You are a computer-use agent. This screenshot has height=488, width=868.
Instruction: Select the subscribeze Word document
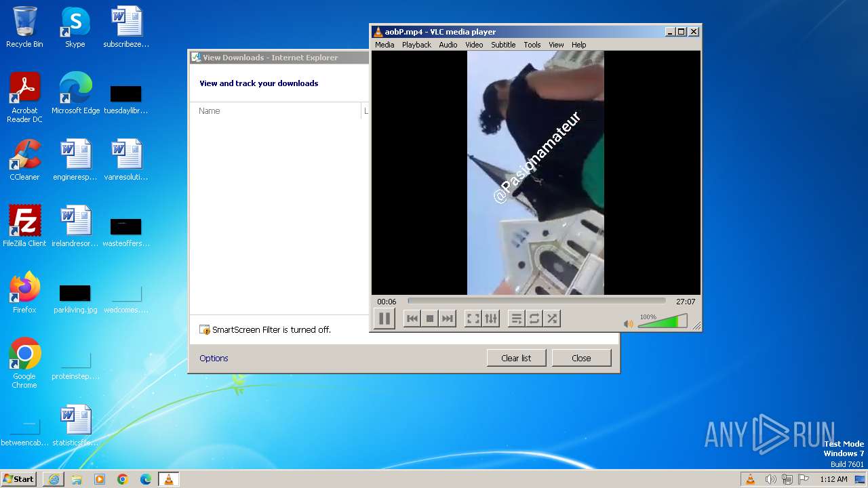tap(126, 28)
